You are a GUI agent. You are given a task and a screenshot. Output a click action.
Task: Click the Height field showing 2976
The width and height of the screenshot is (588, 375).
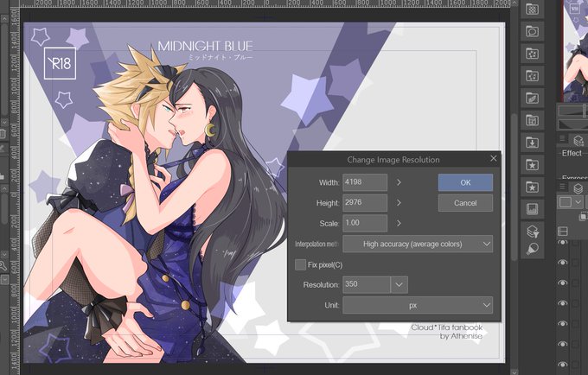coord(365,203)
